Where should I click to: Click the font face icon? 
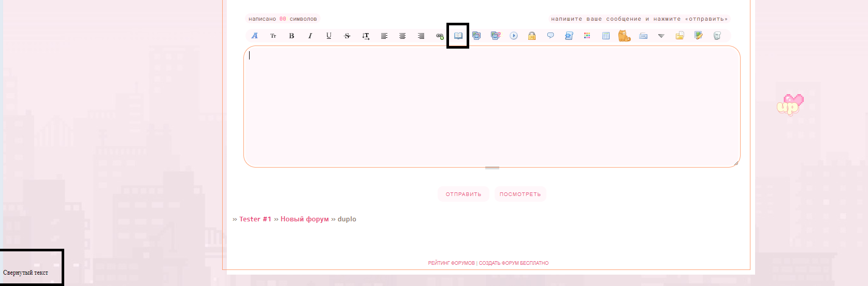click(x=254, y=36)
